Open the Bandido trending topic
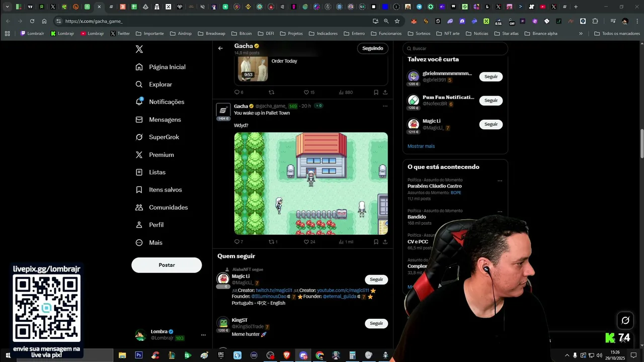Viewport: 644px width, 362px height. pyautogui.click(x=417, y=217)
